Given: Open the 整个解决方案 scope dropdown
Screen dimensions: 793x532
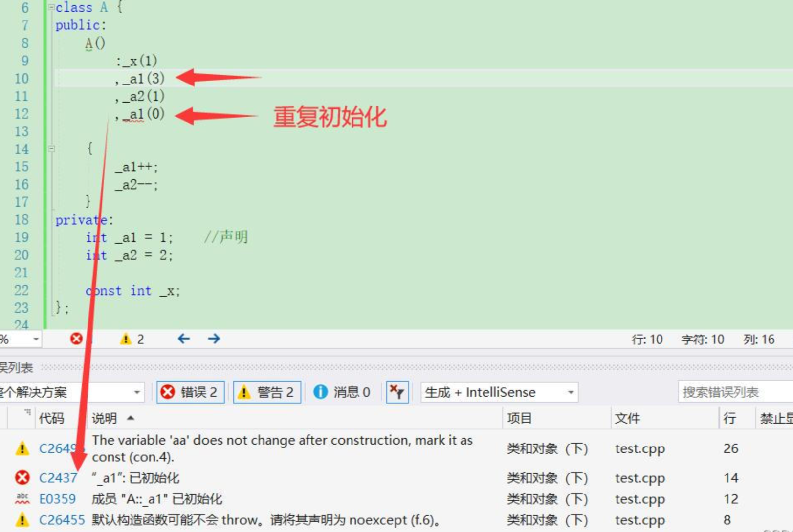Looking at the screenshot, I should pyautogui.click(x=71, y=392).
